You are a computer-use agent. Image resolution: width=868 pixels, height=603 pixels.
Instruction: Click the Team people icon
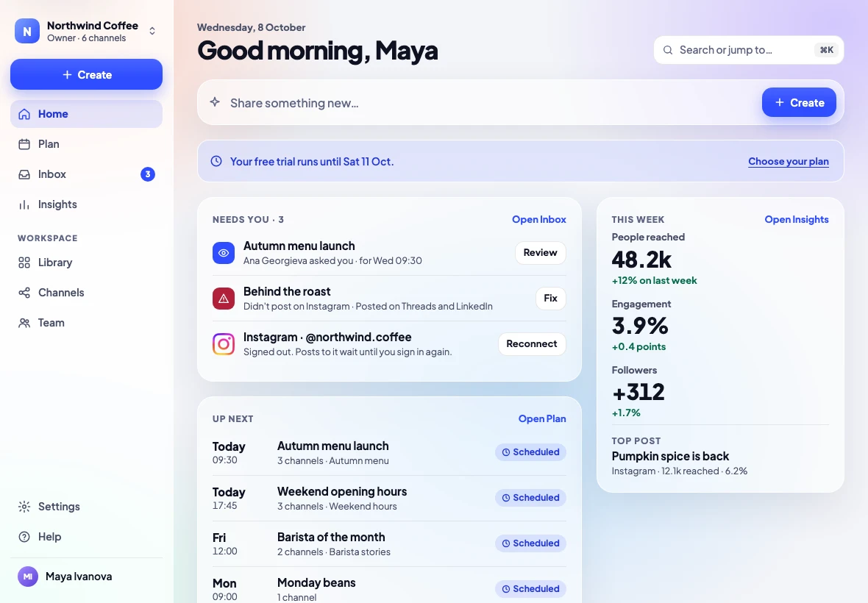24,323
